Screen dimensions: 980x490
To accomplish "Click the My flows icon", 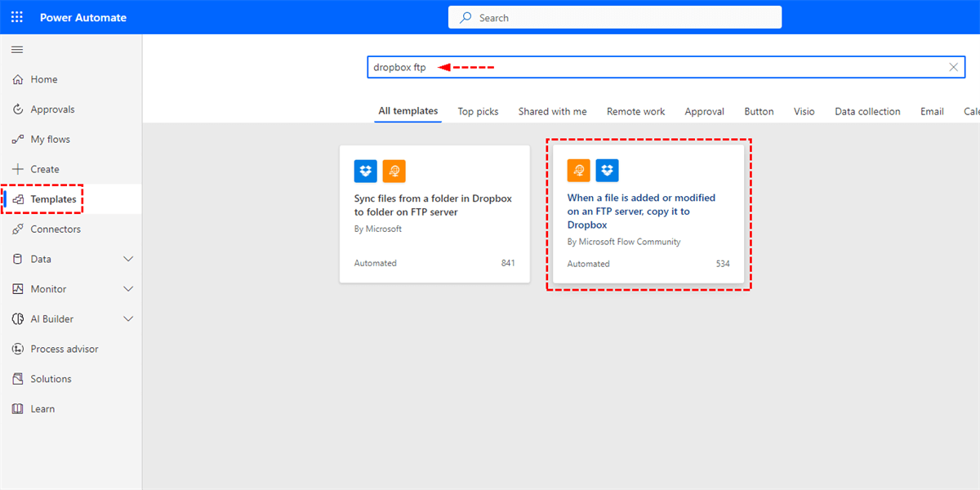I will point(18,140).
